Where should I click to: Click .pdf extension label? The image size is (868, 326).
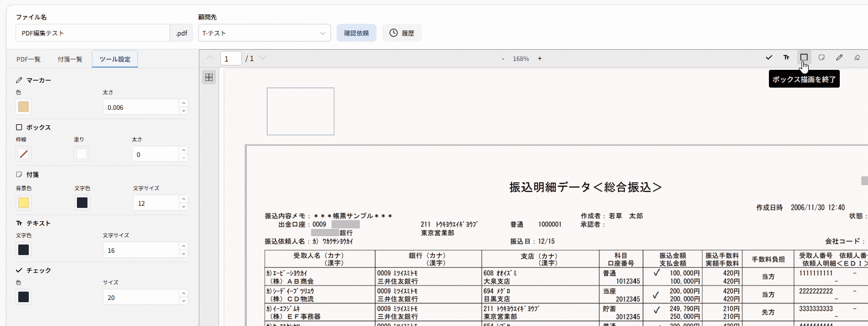coord(181,33)
